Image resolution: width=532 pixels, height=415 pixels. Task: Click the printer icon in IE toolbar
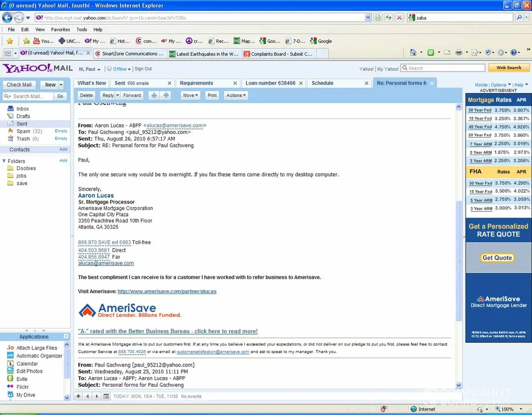459,53
